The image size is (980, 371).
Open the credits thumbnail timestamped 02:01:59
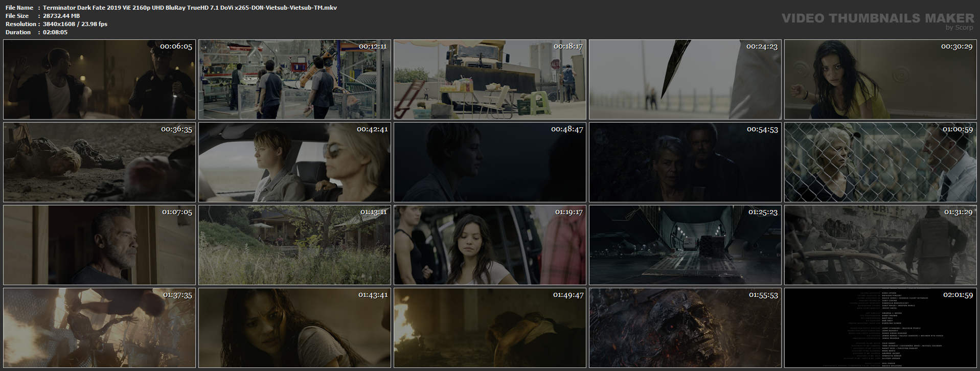(880, 328)
